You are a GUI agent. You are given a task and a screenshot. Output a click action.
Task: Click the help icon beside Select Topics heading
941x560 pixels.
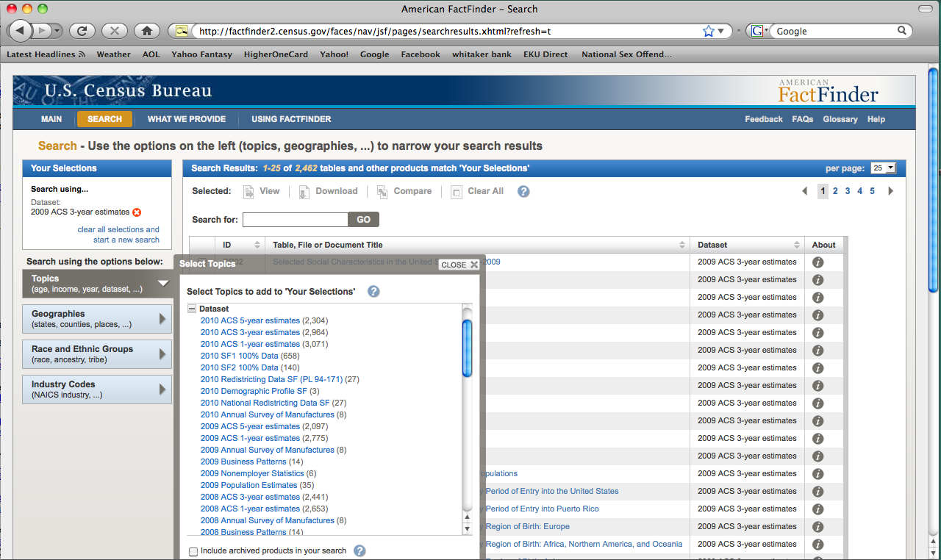click(x=373, y=292)
